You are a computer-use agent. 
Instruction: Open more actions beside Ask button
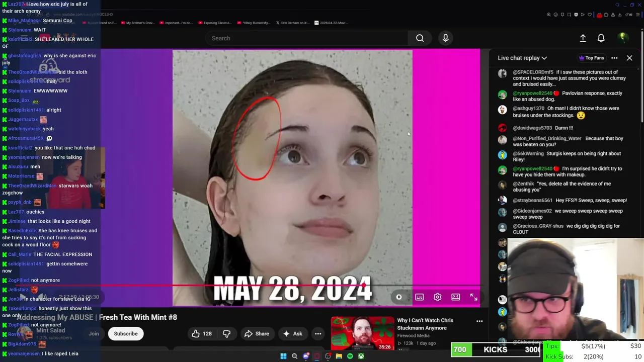[x=318, y=334]
